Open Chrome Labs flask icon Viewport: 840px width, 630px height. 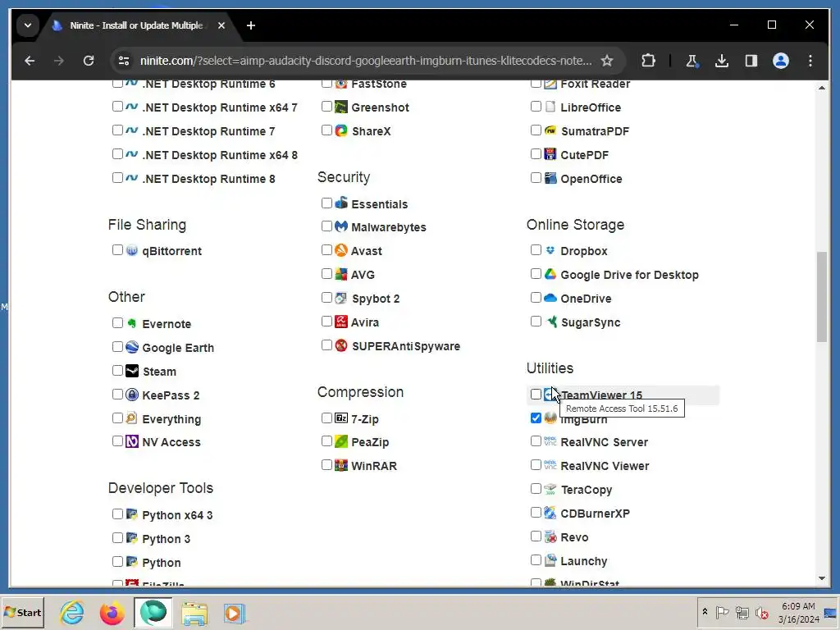692,61
